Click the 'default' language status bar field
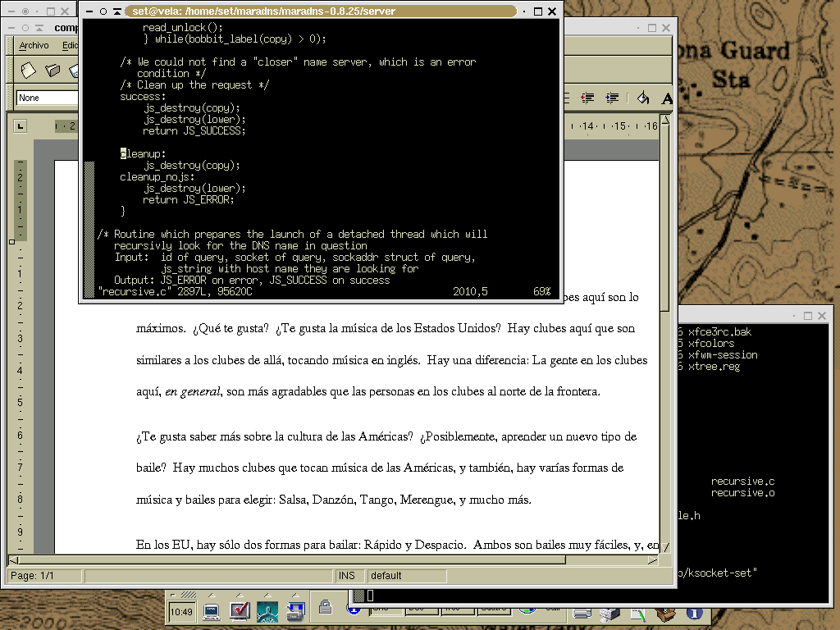 pyautogui.click(x=407, y=575)
